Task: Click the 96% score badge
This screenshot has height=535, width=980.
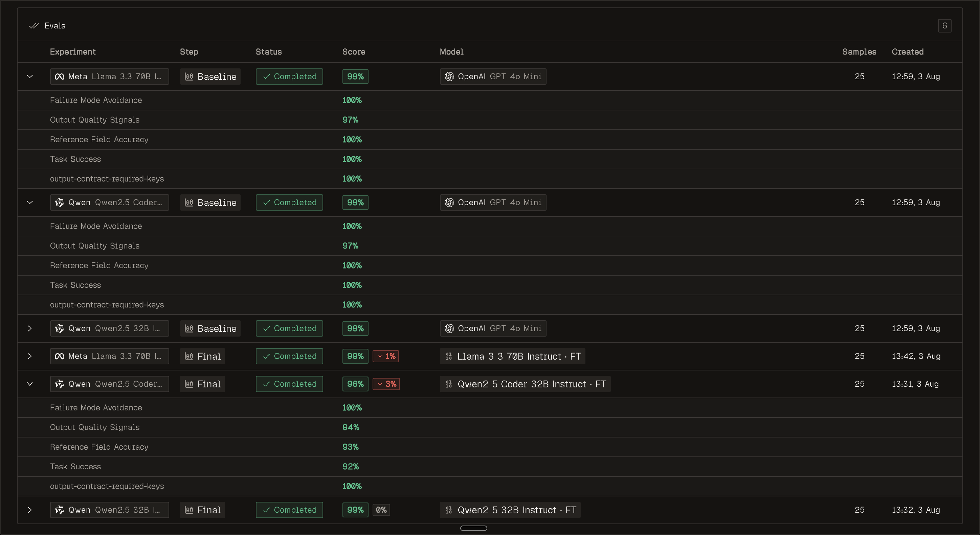Action: pos(355,384)
